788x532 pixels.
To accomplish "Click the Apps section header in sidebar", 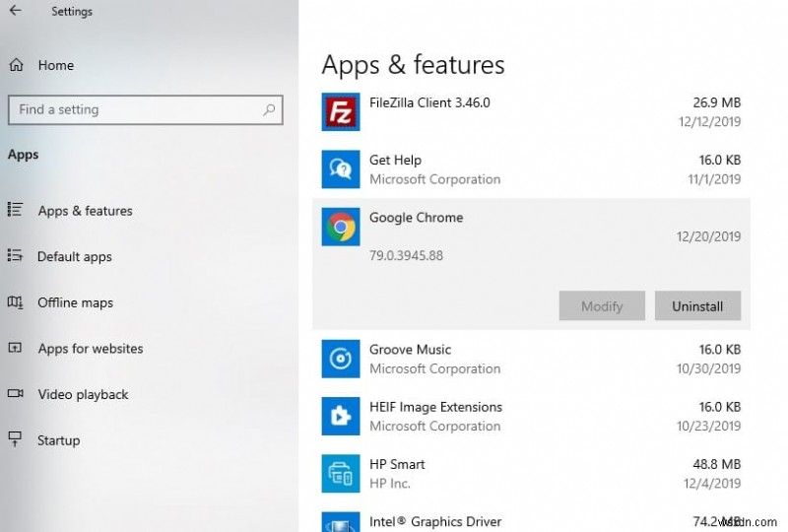I will pyautogui.click(x=23, y=155).
